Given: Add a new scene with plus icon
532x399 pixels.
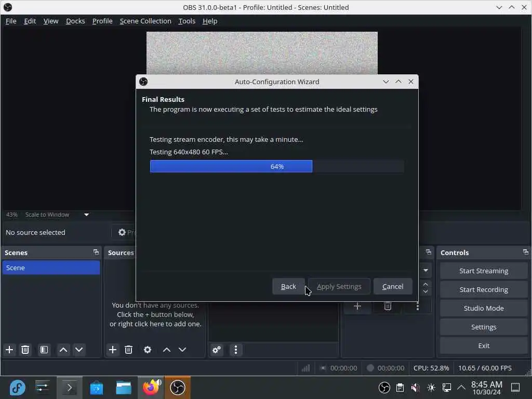Looking at the screenshot, I should coord(9,350).
